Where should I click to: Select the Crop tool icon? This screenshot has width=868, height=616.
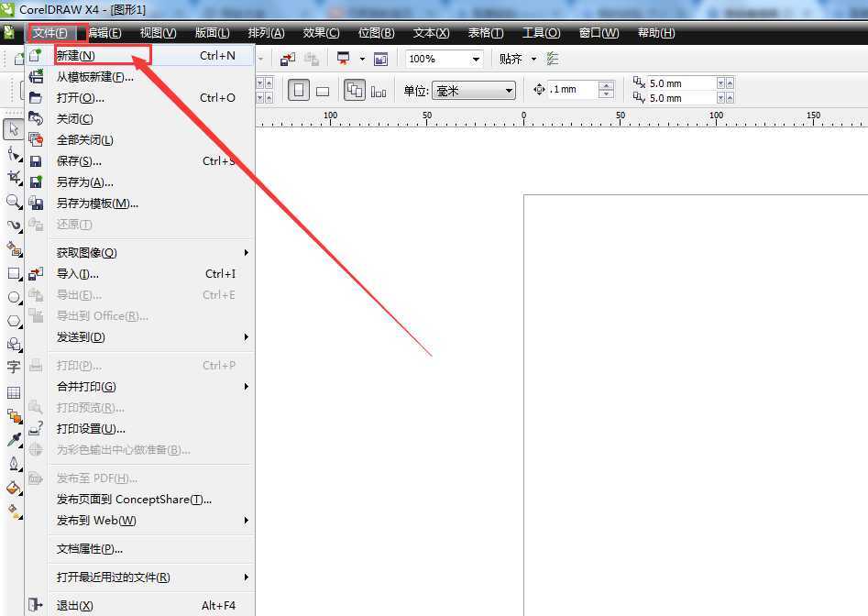13,177
